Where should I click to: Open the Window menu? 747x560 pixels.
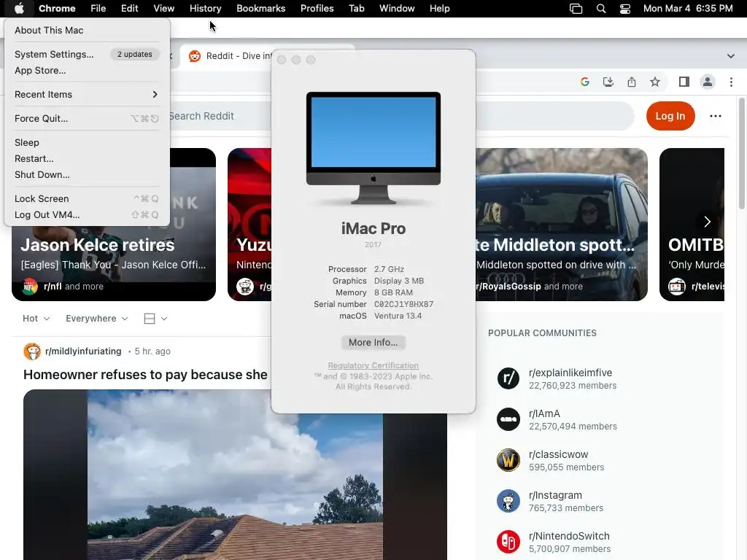point(397,9)
